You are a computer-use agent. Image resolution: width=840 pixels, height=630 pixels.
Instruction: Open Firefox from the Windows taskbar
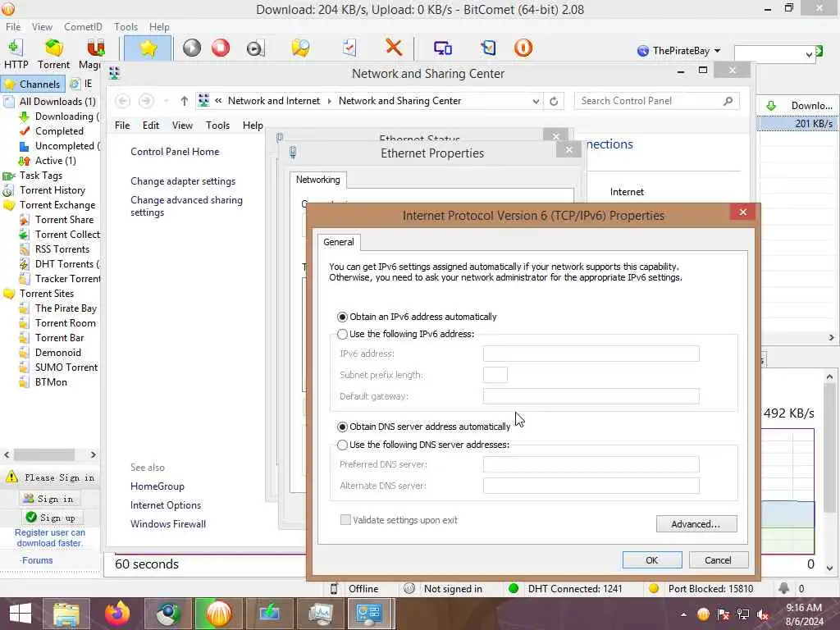click(117, 614)
